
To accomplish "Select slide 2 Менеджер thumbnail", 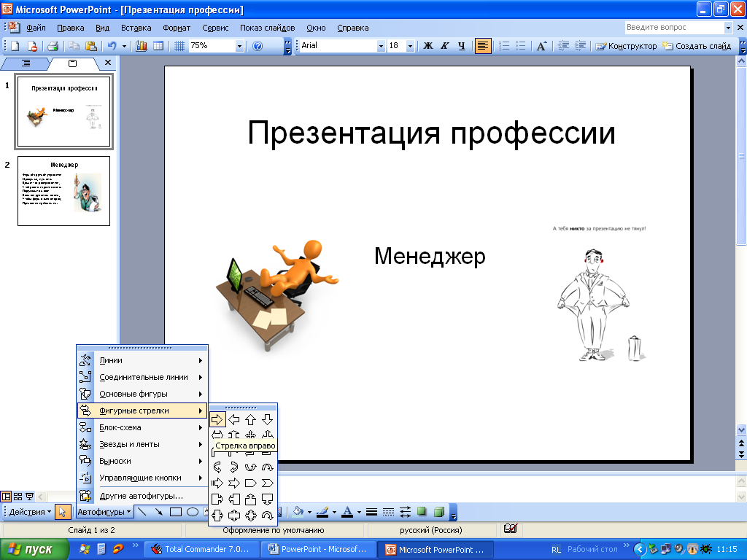I will (x=64, y=191).
